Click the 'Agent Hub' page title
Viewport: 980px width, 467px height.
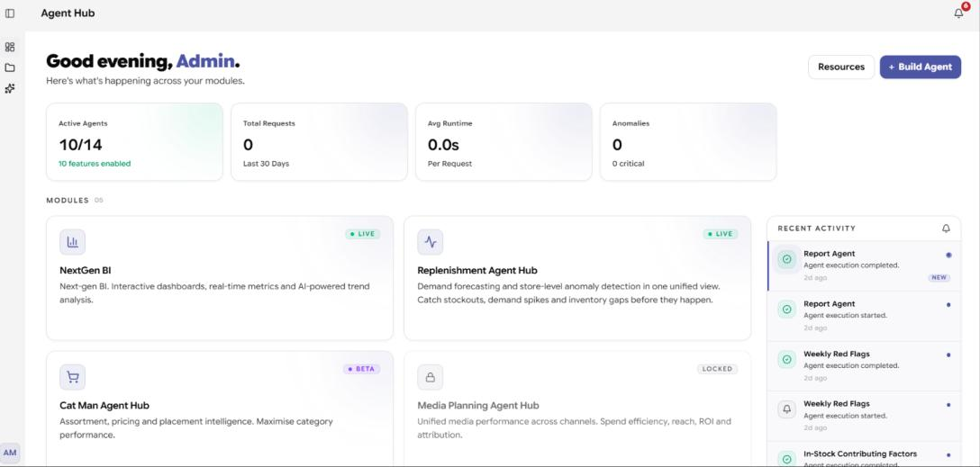[x=68, y=13]
